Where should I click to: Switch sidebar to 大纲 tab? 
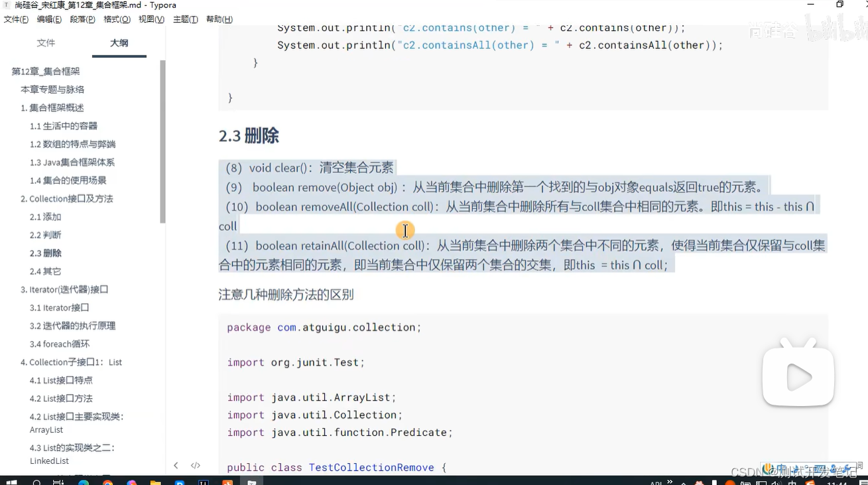pos(119,43)
